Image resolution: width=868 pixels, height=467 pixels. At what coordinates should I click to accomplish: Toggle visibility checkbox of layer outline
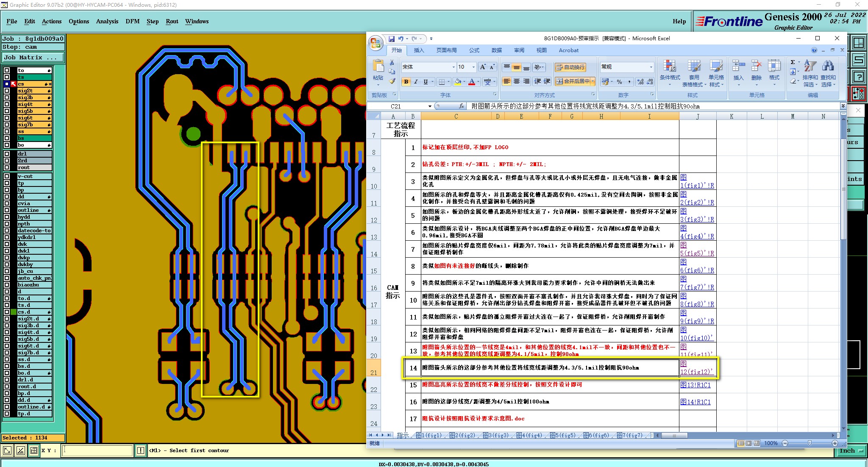(7, 210)
